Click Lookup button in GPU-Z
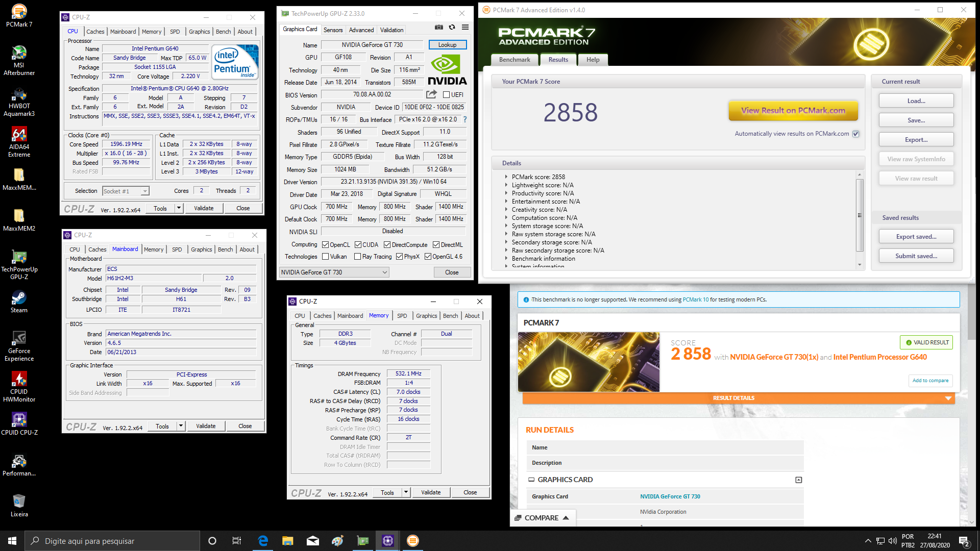This screenshot has height=551, width=980. (447, 45)
